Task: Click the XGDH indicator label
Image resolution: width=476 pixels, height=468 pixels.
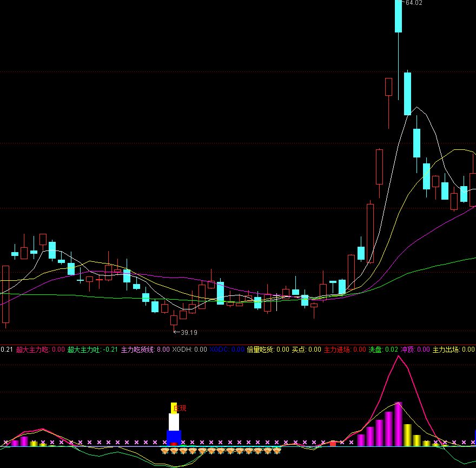Action: (x=182, y=350)
